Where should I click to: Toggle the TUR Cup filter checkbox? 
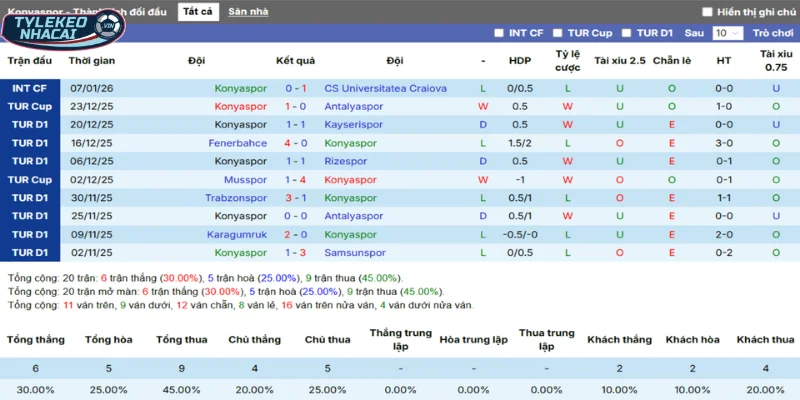(x=559, y=33)
